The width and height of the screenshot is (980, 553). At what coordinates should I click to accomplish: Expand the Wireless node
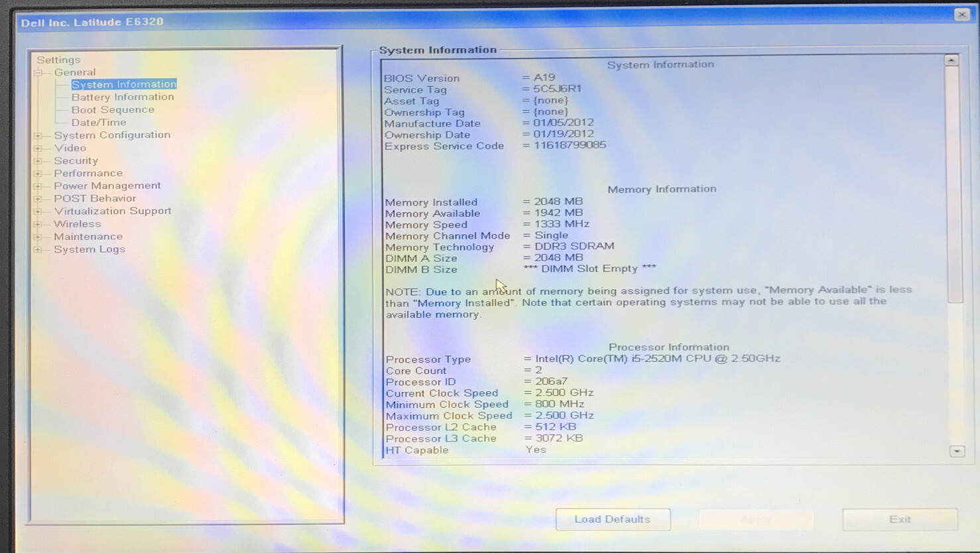point(38,224)
